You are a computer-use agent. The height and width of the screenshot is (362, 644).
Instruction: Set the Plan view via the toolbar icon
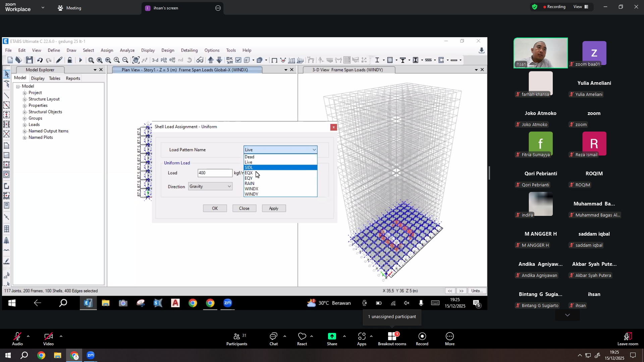click(x=164, y=60)
